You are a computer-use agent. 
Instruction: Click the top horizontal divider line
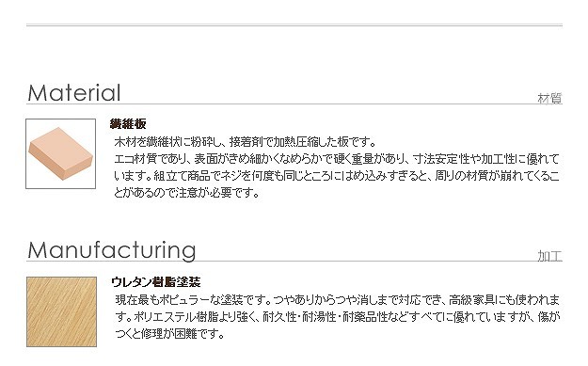pos(294,25)
